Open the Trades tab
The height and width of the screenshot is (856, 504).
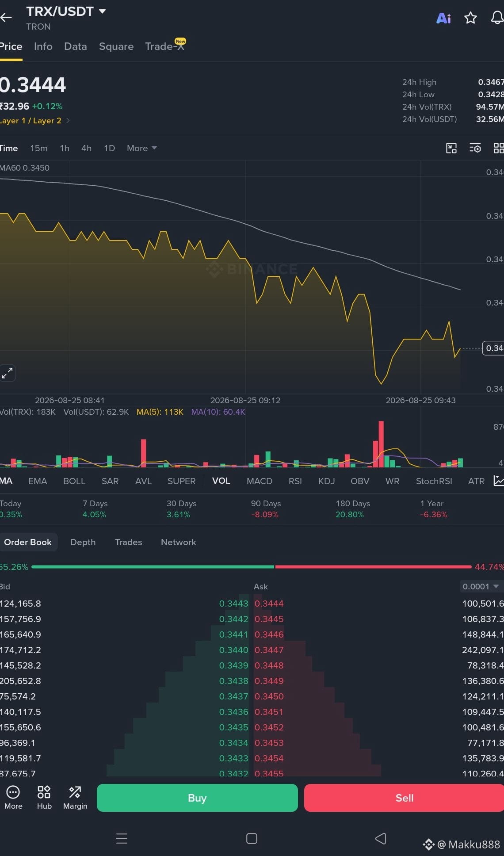coord(129,542)
